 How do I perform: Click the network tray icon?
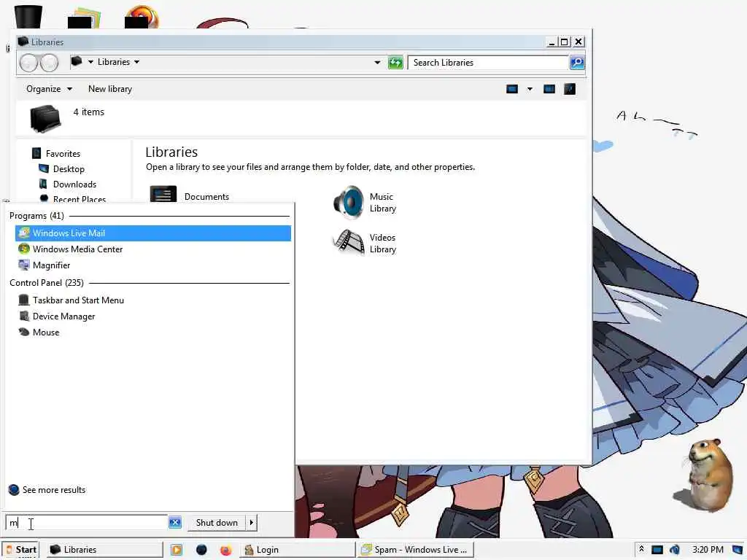[657, 550]
